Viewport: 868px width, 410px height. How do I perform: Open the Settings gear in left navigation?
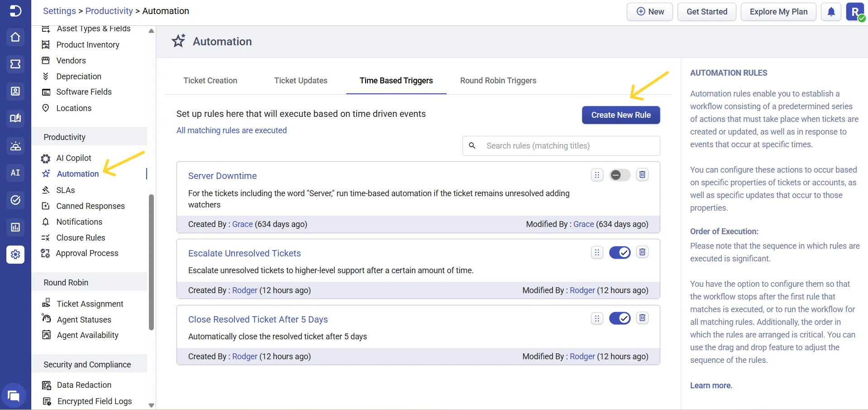coord(15,254)
